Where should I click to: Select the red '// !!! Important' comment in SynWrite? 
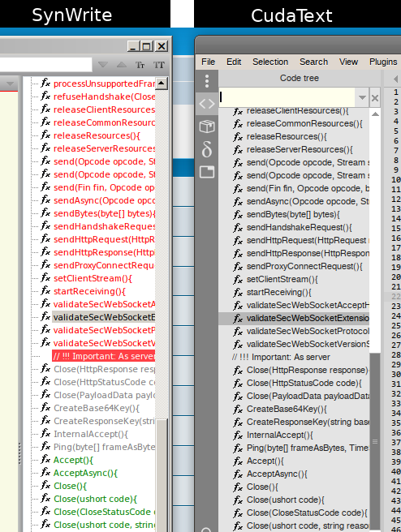tap(104, 356)
